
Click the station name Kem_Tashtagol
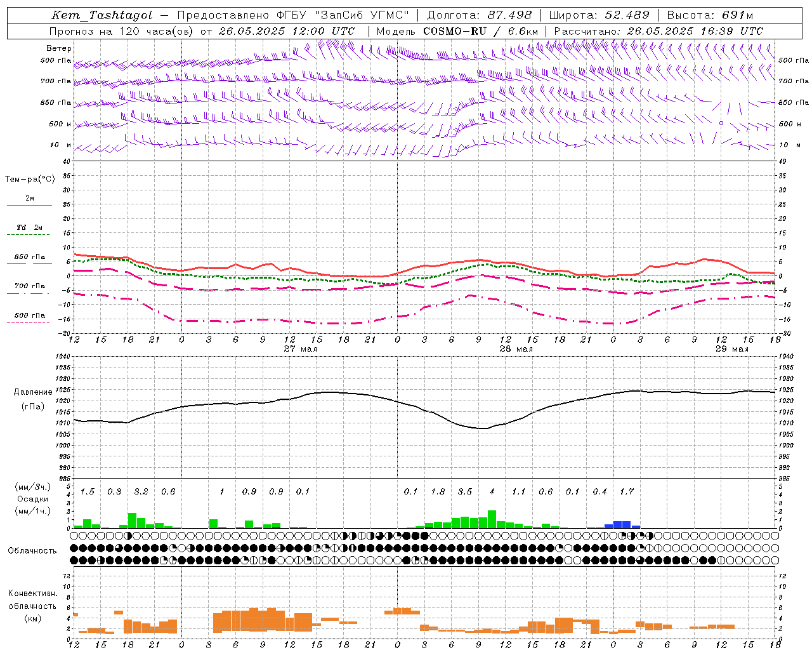(102, 15)
